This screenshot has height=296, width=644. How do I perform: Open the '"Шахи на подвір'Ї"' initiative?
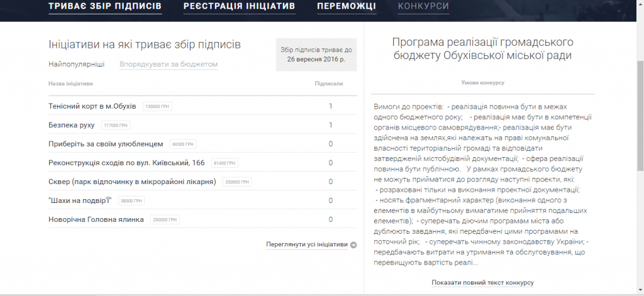[80, 200]
